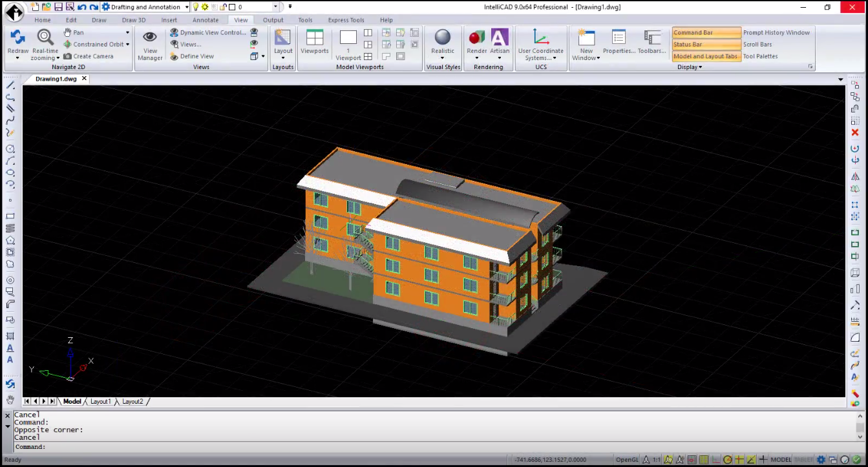Open the Output ribbon tab
Screen dimensions: 868x467
coord(272,20)
